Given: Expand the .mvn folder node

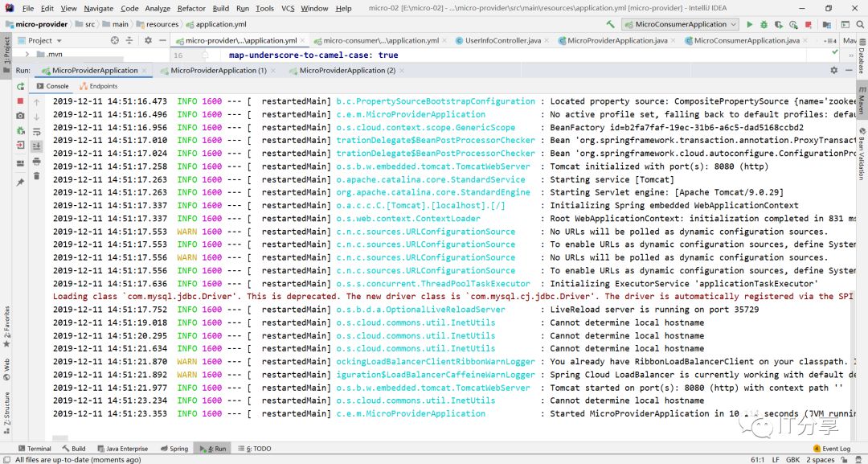Looking at the screenshot, I should (x=27, y=54).
